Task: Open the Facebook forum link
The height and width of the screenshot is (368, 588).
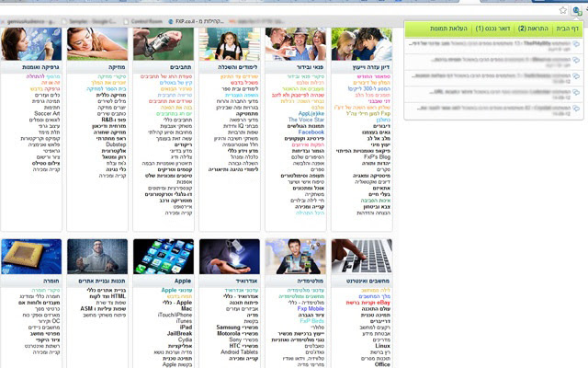Action: pos(311,132)
